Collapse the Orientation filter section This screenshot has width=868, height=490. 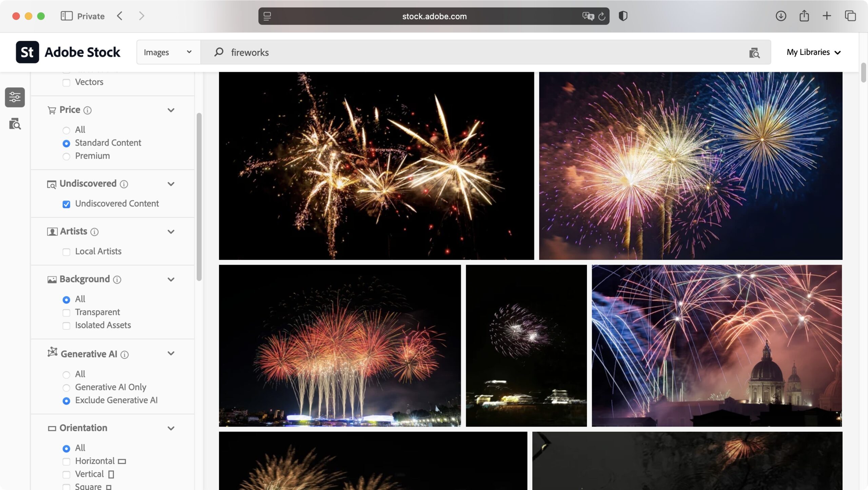tap(171, 428)
